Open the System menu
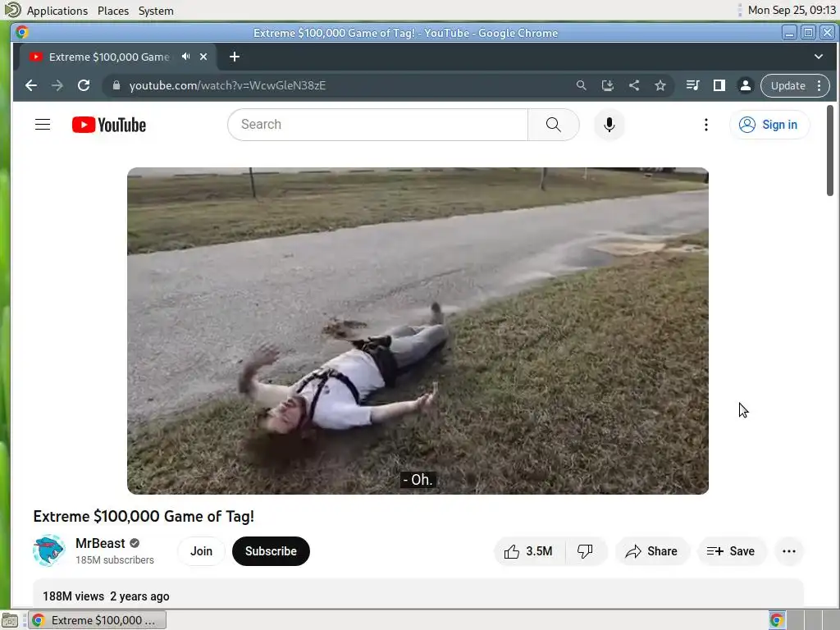840x630 pixels. pyautogui.click(x=156, y=11)
